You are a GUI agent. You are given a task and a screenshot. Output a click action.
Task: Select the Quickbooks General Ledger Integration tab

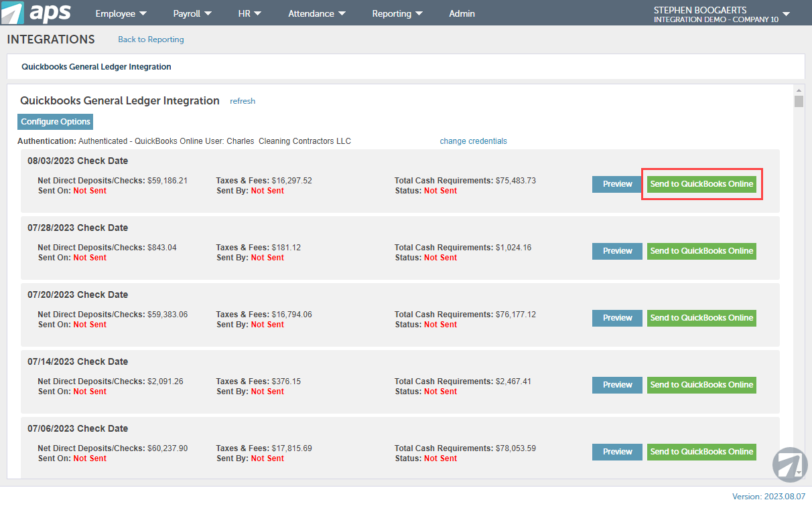[96, 67]
